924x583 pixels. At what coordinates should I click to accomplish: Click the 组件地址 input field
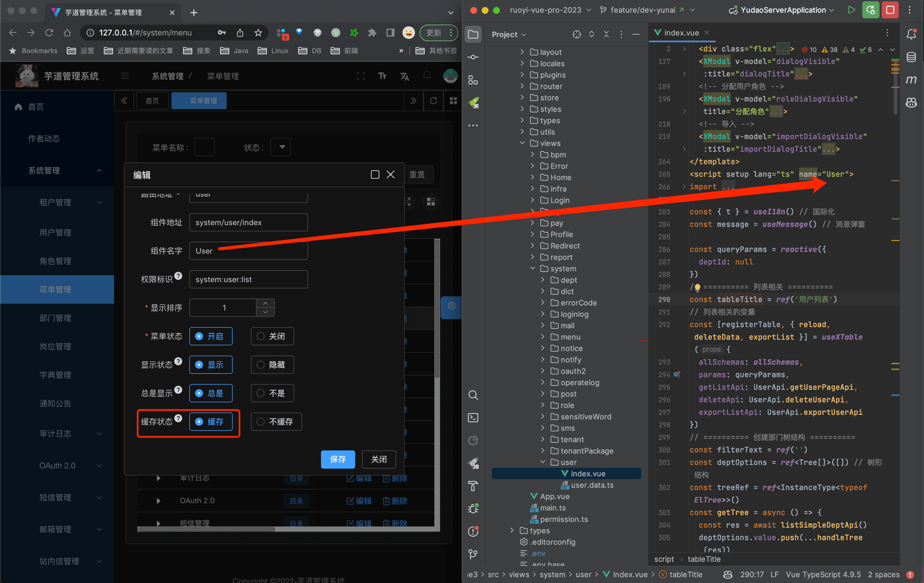point(248,222)
